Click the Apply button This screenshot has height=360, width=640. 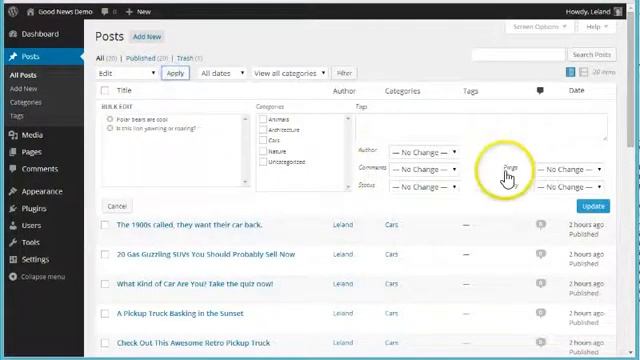(176, 73)
